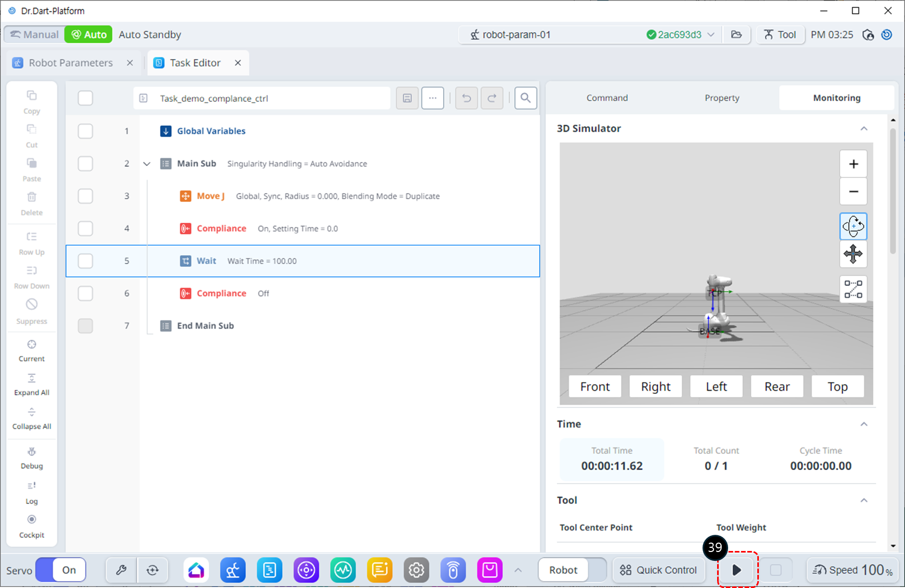This screenshot has width=905, height=588.
Task: Click the Front view button
Action: [x=594, y=387]
